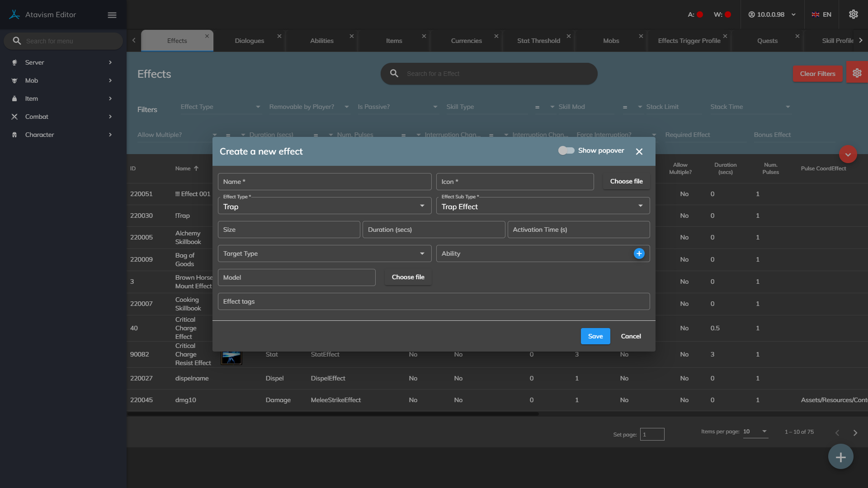Open the Effect Type Trap dropdown
Screen dimensions: 868x488
coord(324,206)
